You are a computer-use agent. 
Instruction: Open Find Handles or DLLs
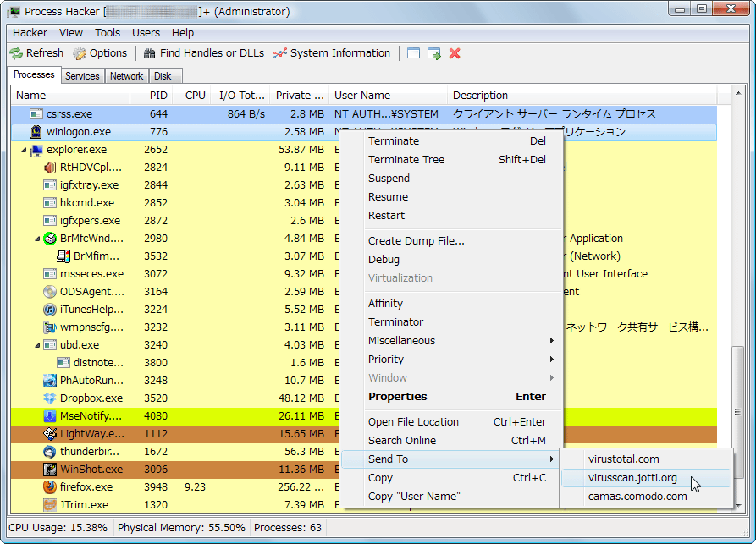(204, 53)
